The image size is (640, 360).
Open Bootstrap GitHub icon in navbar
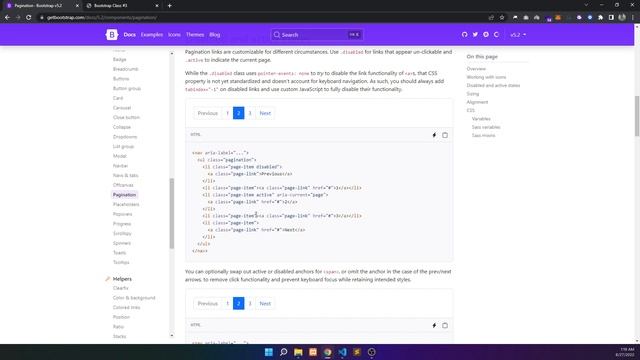pos(464,35)
